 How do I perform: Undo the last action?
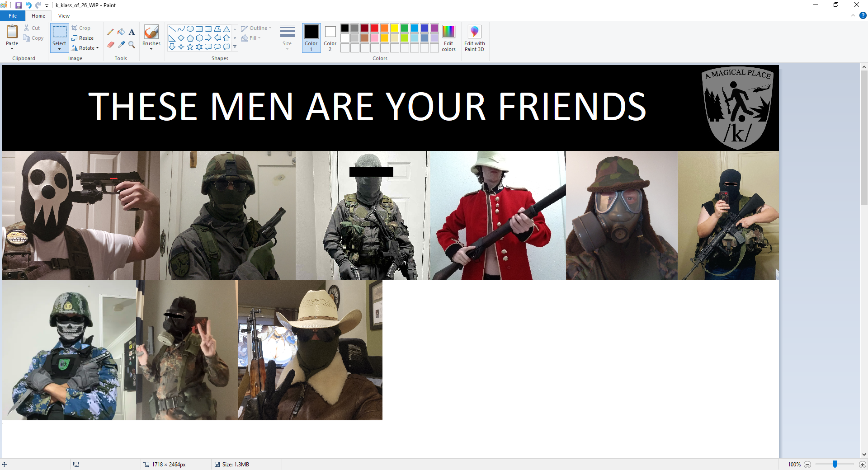28,5
